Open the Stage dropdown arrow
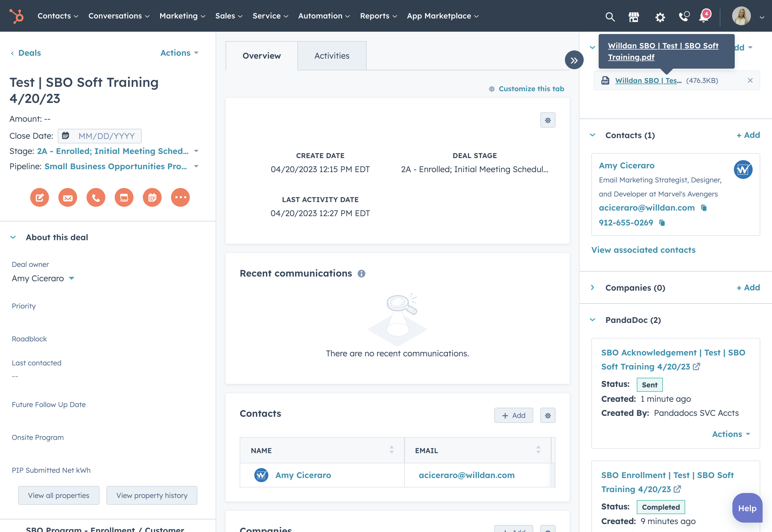 pos(196,151)
